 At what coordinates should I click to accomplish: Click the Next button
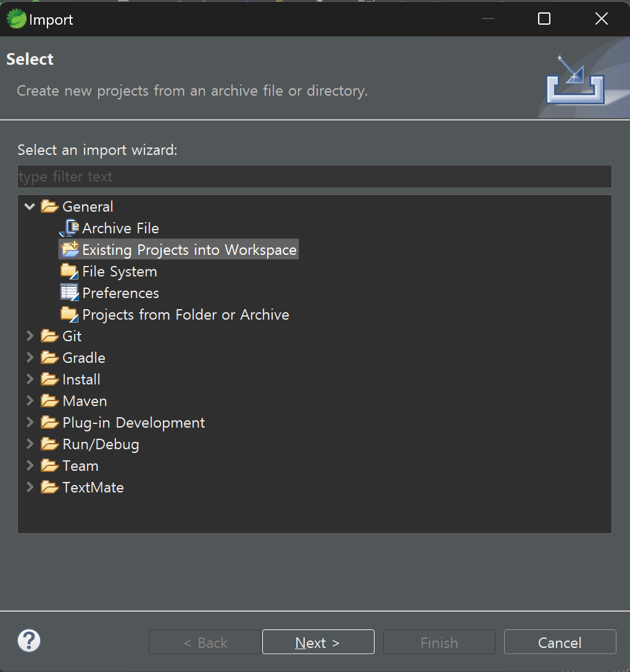[318, 642]
